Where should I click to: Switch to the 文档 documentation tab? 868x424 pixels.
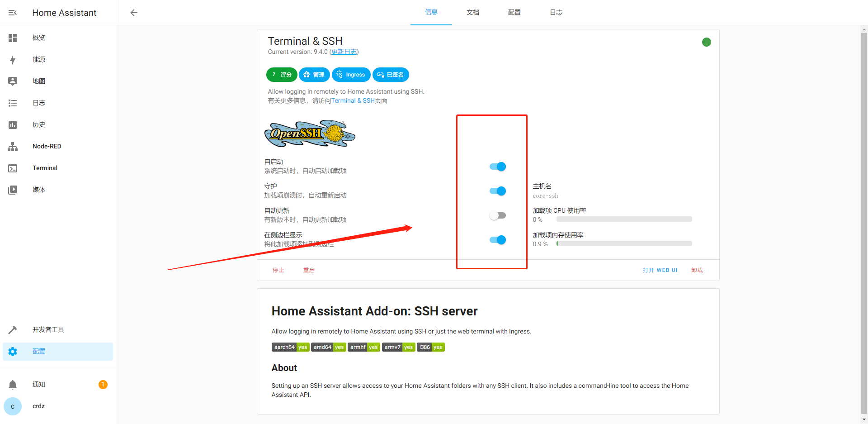pos(472,13)
